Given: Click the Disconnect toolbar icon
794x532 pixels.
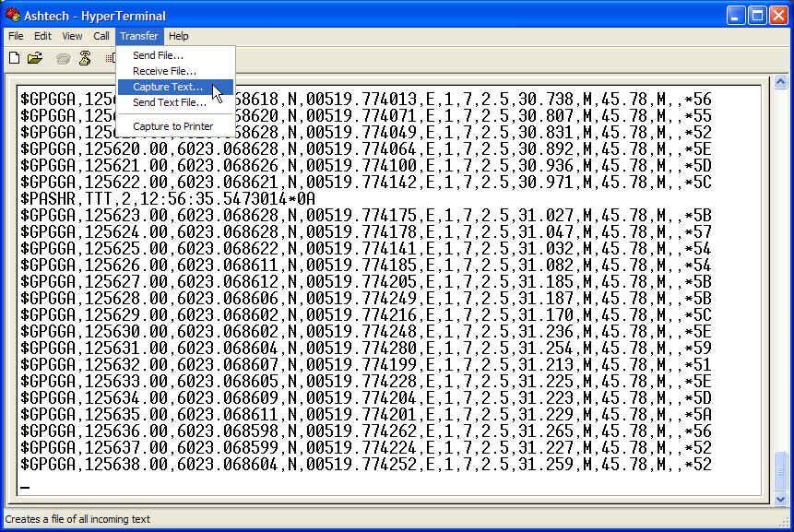Looking at the screenshot, I should (x=85, y=58).
